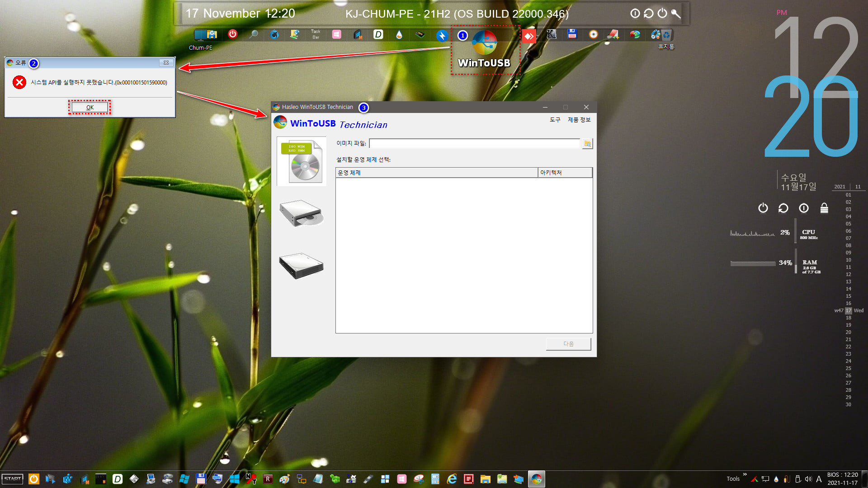Click the pink Windows logo icon in dock

[x=337, y=34]
